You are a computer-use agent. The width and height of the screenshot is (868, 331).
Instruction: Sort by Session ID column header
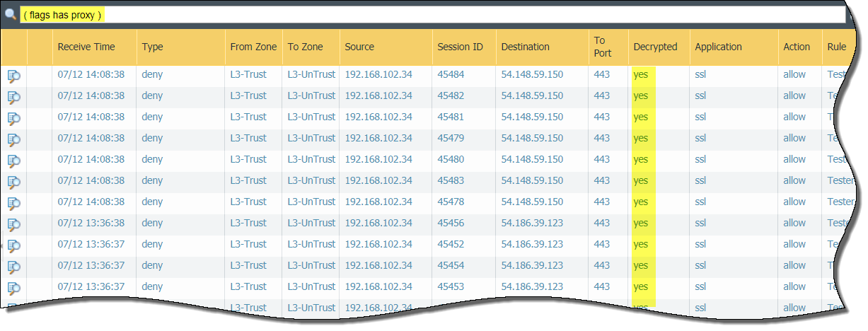coord(460,47)
